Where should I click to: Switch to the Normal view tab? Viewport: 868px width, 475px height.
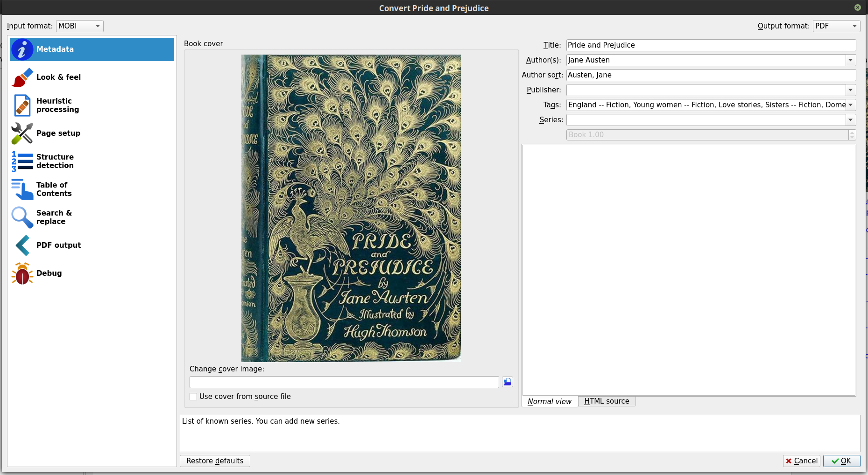click(x=550, y=401)
